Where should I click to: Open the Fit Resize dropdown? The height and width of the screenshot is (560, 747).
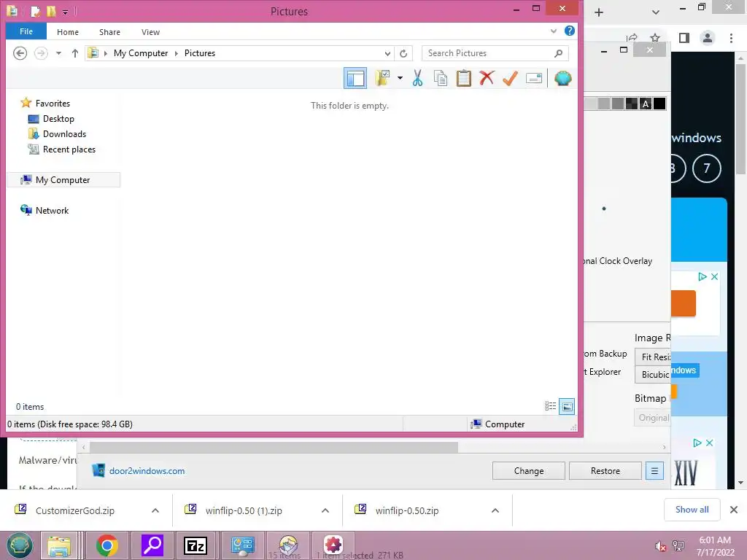(x=653, y=357)
